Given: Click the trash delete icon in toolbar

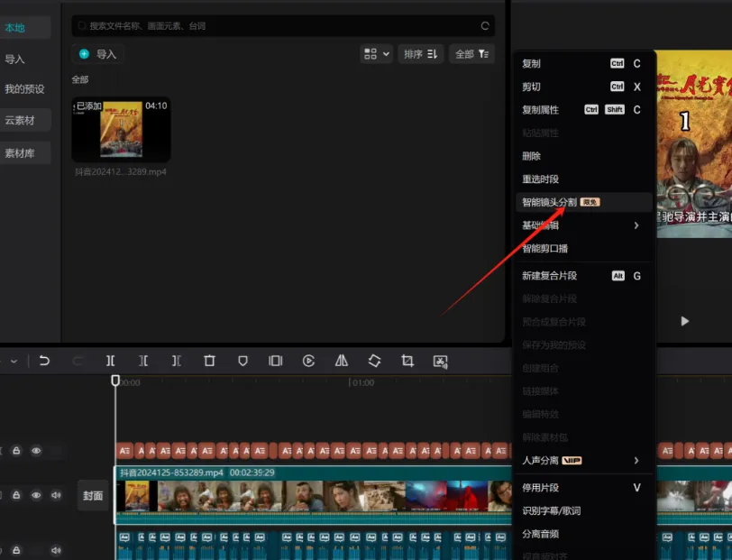Looking at the screenshot, I should click(x=209, y=361).
